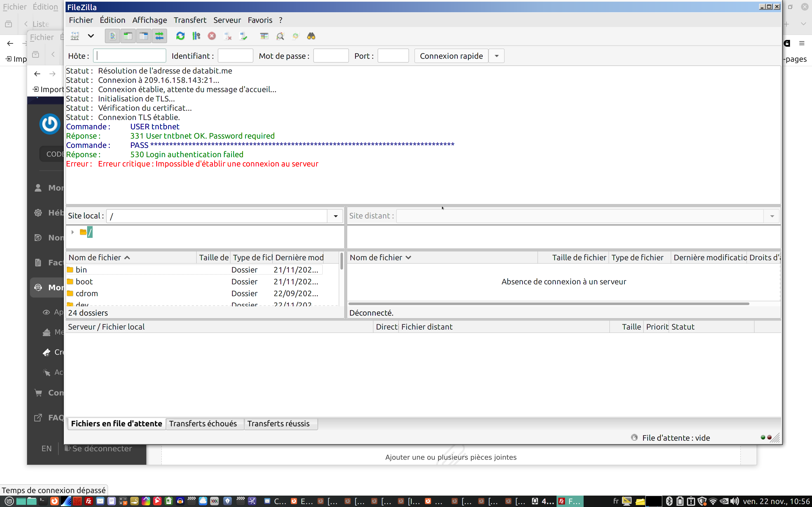The width and height of the screenshot is (812, 507).
Task: Click the cancel current operation icon
Action: coord(212,36)
